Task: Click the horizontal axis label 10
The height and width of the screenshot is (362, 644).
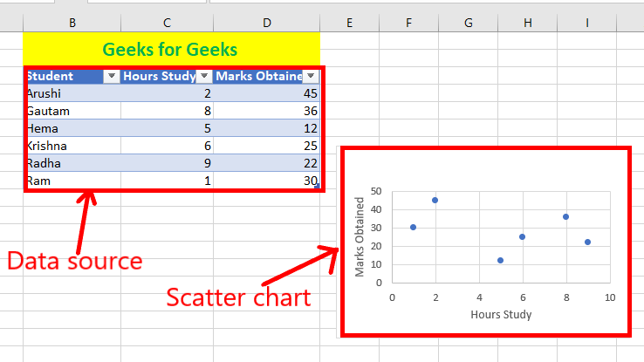Action: tap(610, 297)
